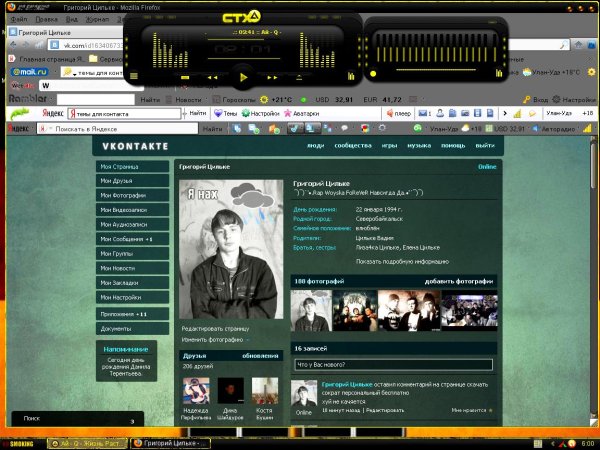Image resolution: width=600 pixels, height=450 pixels.
Task: Open the mail.ru search dropdown arrow
Action: [x=74, y=73]
